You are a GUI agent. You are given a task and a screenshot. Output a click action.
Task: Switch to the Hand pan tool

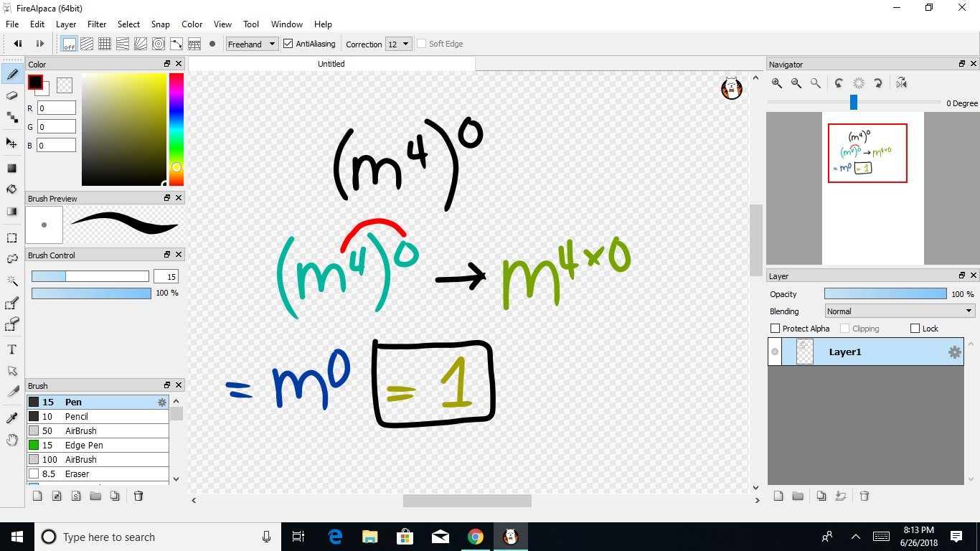pos(12,440)
